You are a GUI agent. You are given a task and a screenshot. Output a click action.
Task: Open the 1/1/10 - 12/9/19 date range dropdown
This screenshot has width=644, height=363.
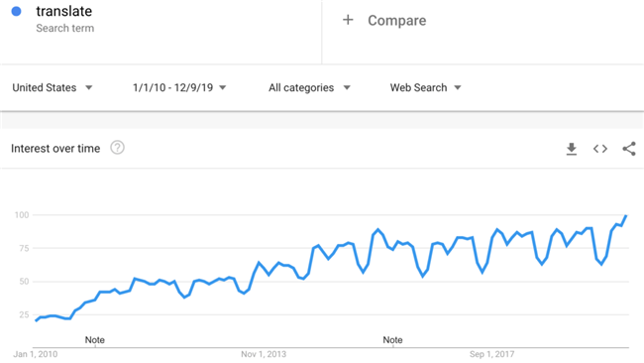pyautogui.click(x=179, y=87)
